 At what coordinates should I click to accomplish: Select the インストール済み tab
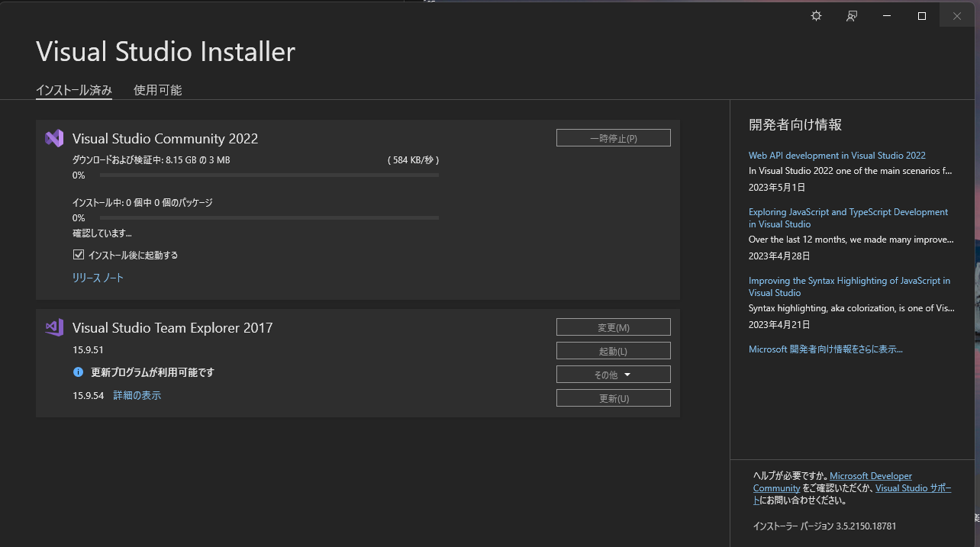[74, 89]
